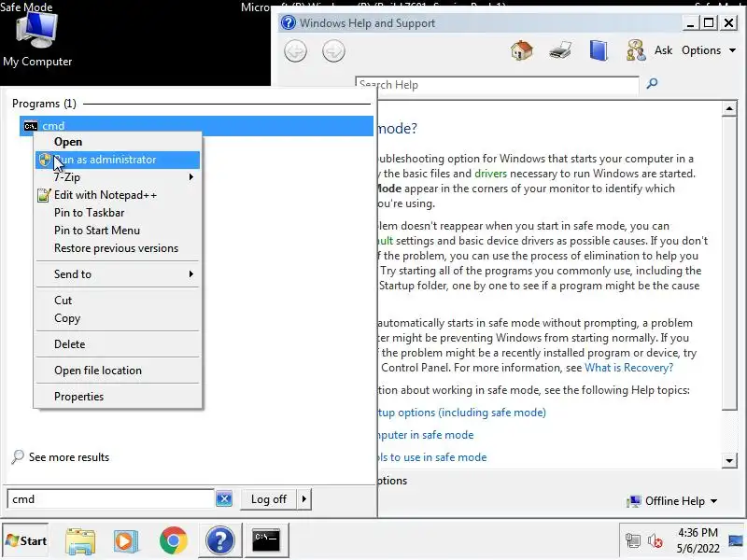747x560 pixels.
Task: Open Properties from context menu
Action: 118,396
